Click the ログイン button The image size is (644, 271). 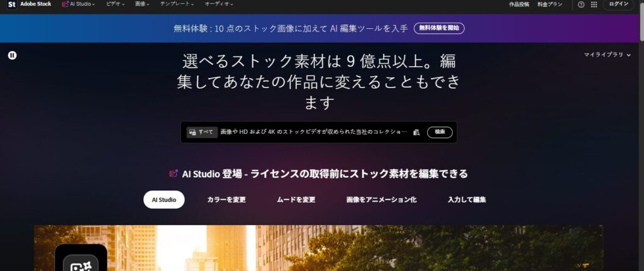pyautogui.click(x=619, y=4)
